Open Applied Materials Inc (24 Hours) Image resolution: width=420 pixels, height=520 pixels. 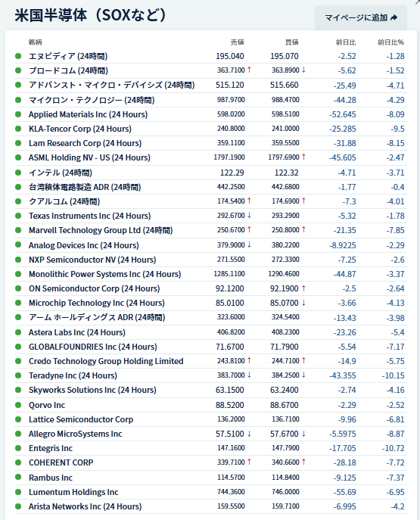pyautogui.click(x=89, y=114)
